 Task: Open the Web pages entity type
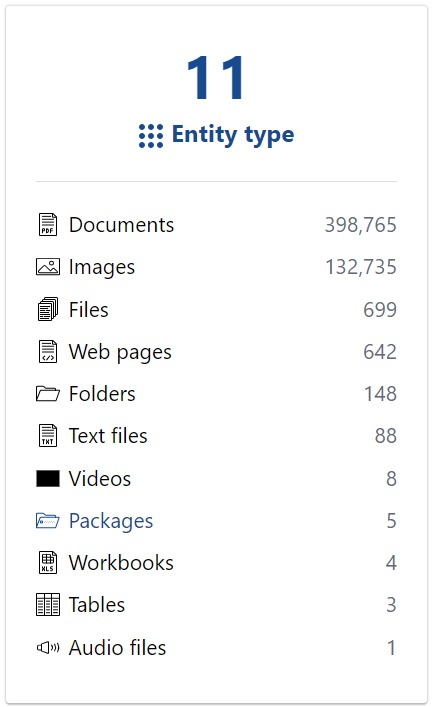click(x=120, y=352)
